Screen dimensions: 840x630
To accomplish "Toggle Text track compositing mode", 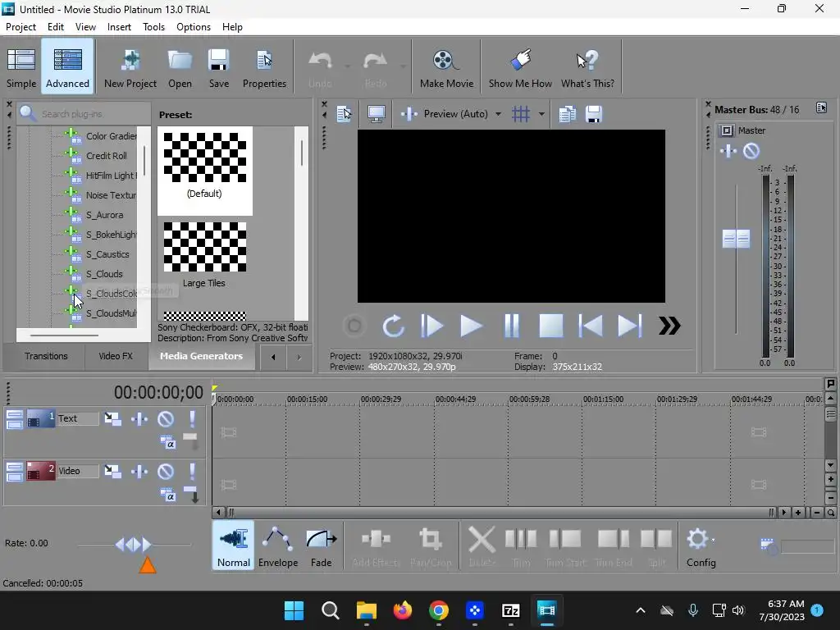I will tap(167, 443).
